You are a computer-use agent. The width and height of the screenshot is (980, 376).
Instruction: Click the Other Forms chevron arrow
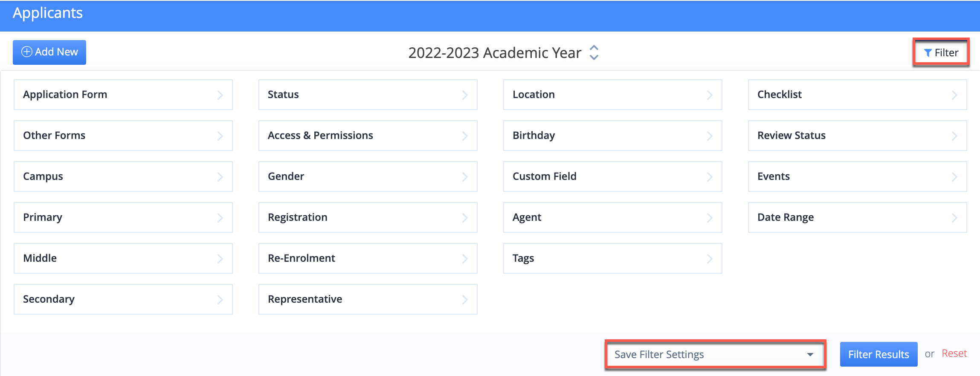[220, 136]
